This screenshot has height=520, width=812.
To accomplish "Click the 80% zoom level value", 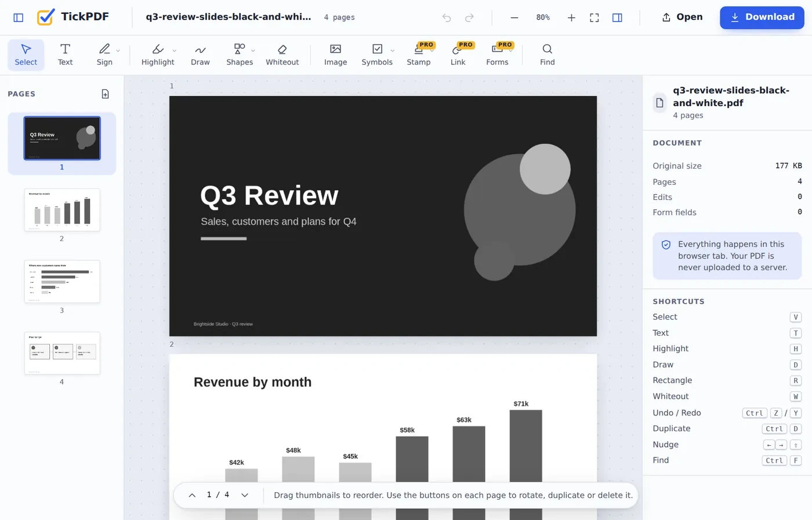I will click(x=543, y=17).
